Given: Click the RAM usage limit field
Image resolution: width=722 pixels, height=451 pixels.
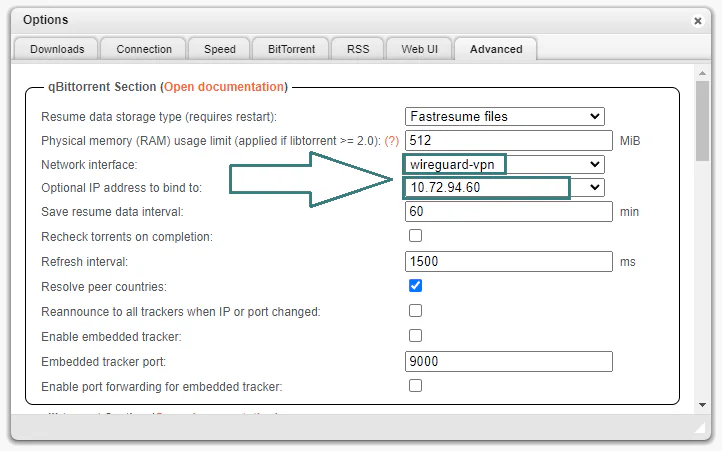Looking at the screenshot, I should coord(509,140).
